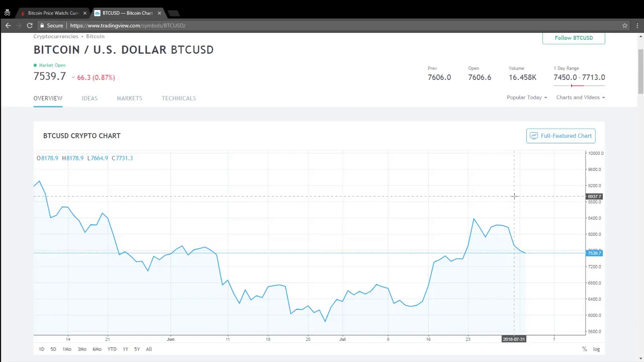Viewport: 644px width, 362px height.
Task: Click the 2018-07-31 date marker
Action: click(x=514, y=339)
